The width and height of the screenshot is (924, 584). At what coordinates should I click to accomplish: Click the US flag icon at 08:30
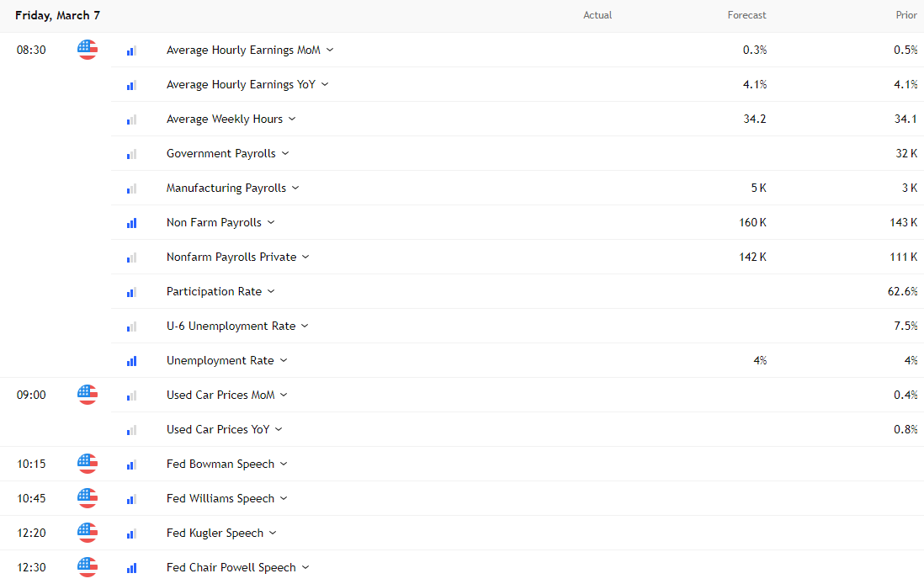pyautogui.click(x=88, y=50)
